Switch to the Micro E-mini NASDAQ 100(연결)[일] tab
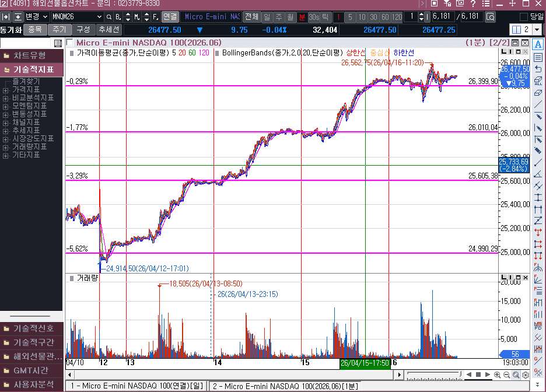The height and width of the screenshot is (392, 546). click(x=135, y=386)
